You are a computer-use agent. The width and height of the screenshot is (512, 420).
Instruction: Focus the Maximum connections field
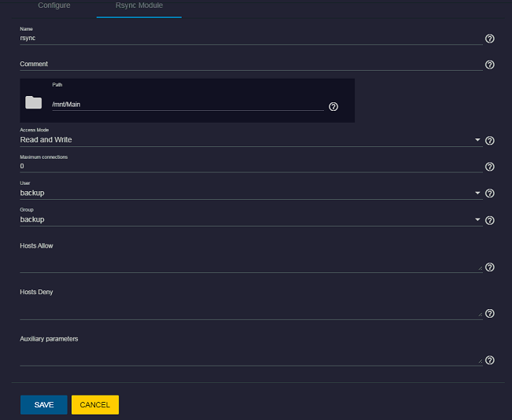pos(251,166)
